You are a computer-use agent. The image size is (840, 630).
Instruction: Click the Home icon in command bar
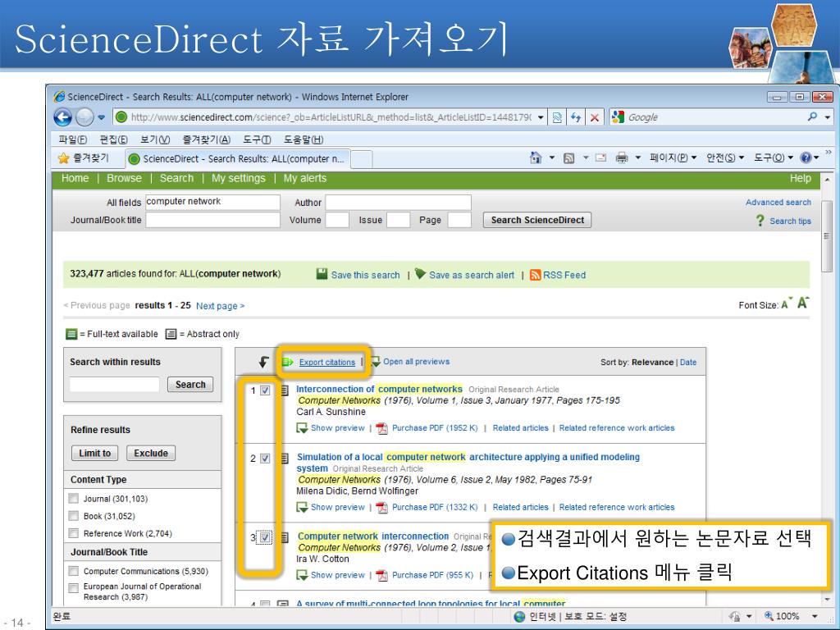535,157
